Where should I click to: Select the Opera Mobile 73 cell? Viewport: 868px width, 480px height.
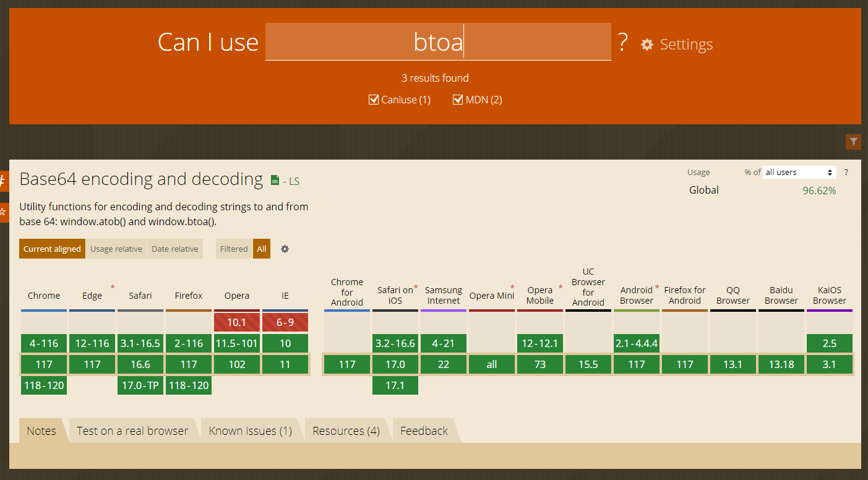pyautogui.click(x=540, y=364)
